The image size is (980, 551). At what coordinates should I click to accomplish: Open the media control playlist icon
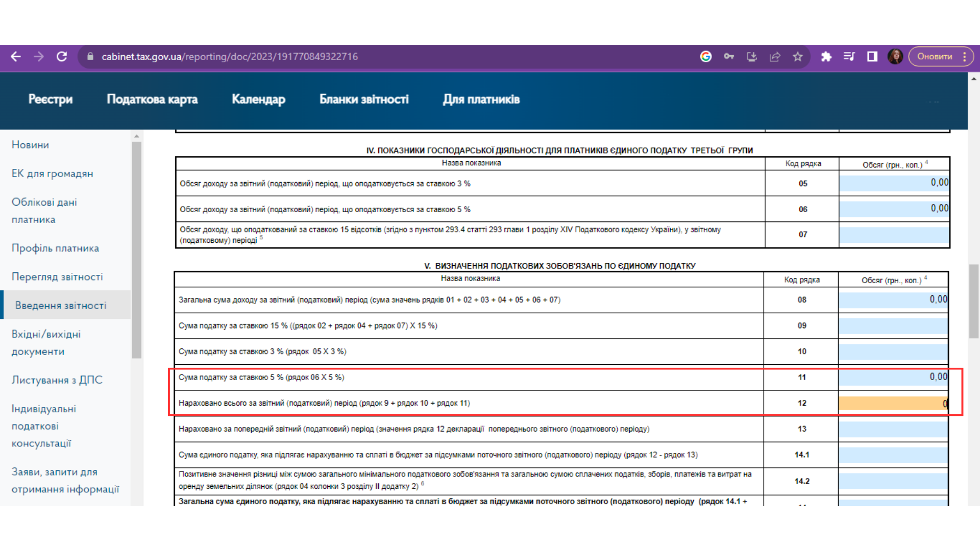(849, 57)
